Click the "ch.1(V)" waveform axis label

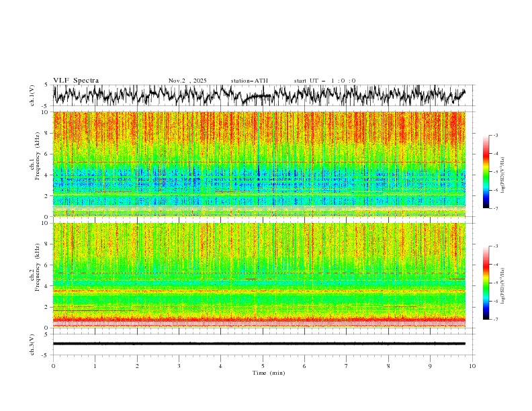coord(32,95)
